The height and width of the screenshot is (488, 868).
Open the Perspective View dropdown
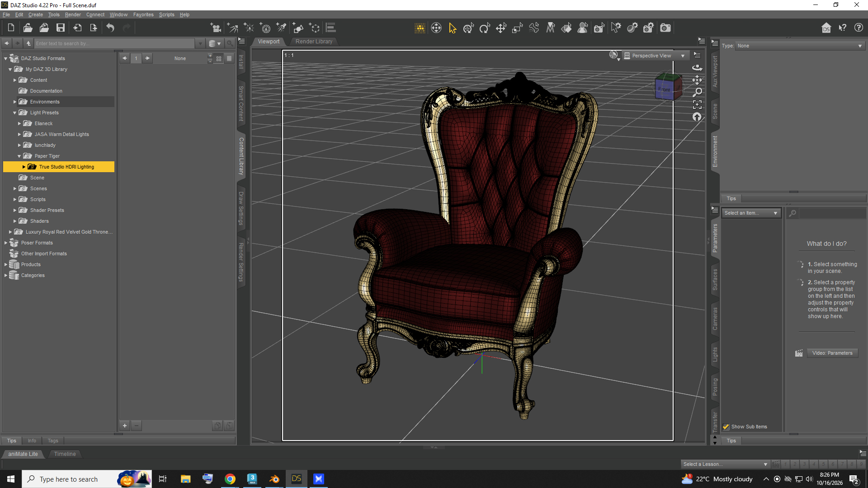tap(655, 56)
